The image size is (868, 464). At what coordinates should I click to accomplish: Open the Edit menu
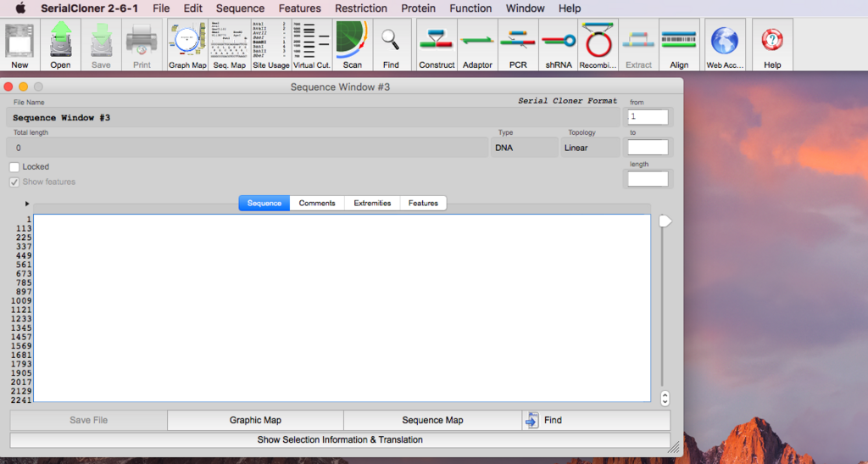click(x=193, y=8)
